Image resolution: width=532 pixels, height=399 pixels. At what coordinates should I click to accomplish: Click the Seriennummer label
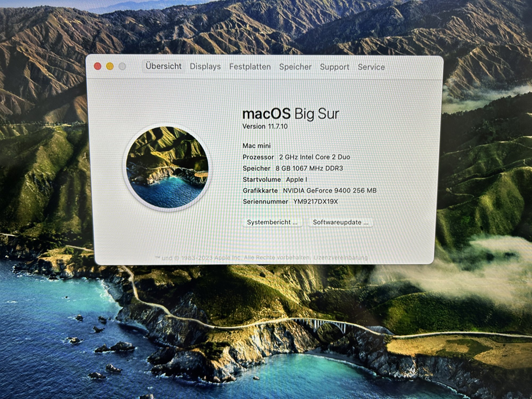coord(265,202)
